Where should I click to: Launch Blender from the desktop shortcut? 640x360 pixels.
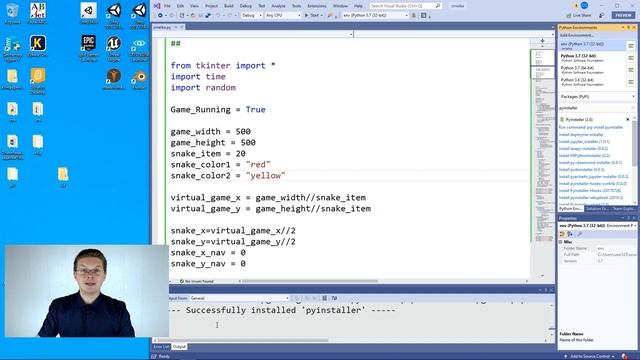[139, 79]
